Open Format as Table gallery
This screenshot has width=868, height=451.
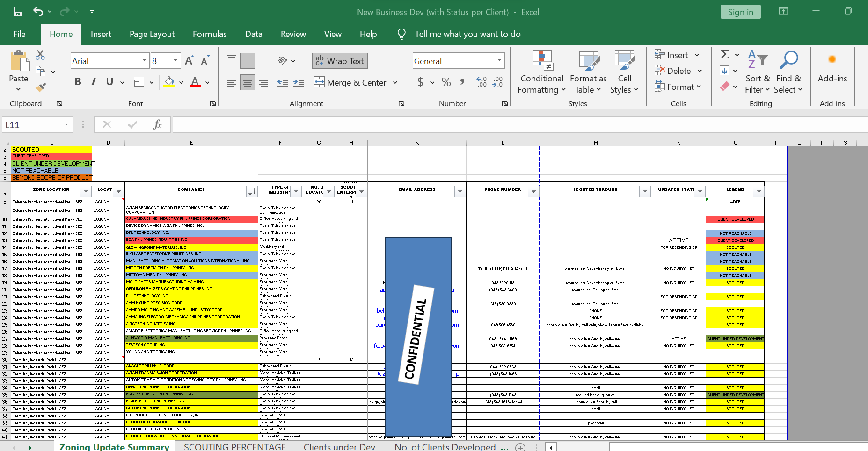pyautogui.click(x=588, y=72)
